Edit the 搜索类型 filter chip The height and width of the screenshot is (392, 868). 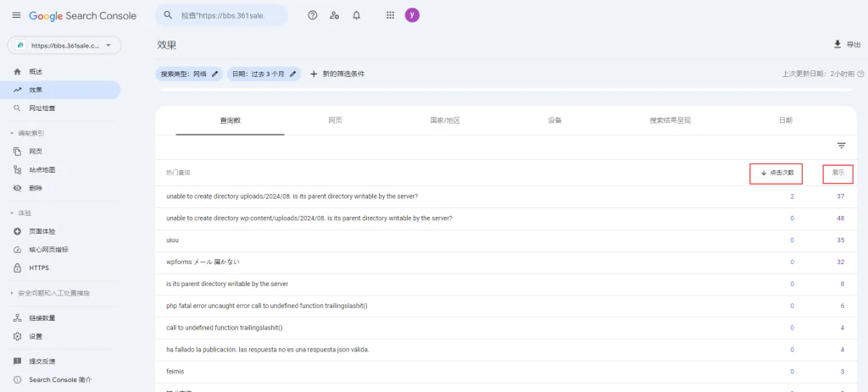click(189, 75)
